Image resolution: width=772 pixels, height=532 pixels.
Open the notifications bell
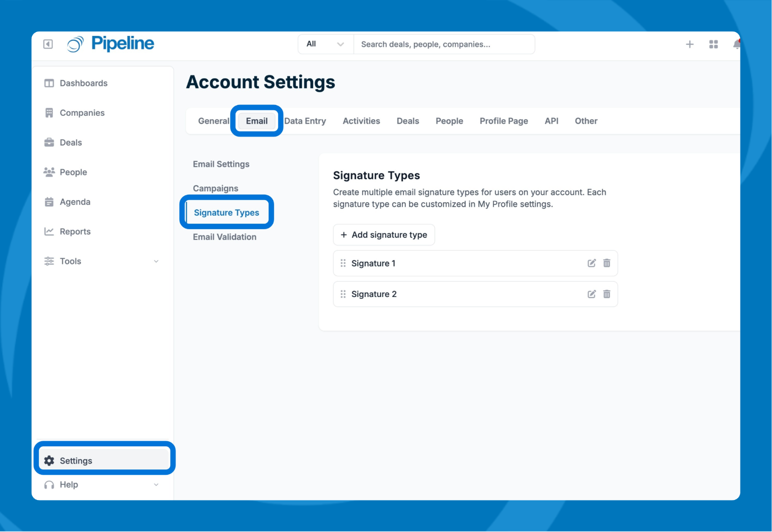coord(736,44)
